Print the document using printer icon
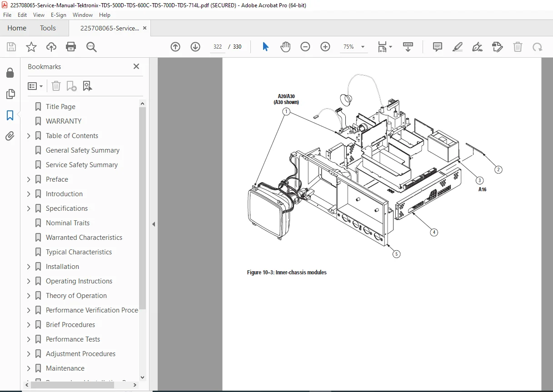The height and width of the screenshot is (392, 553). [71, 47]
